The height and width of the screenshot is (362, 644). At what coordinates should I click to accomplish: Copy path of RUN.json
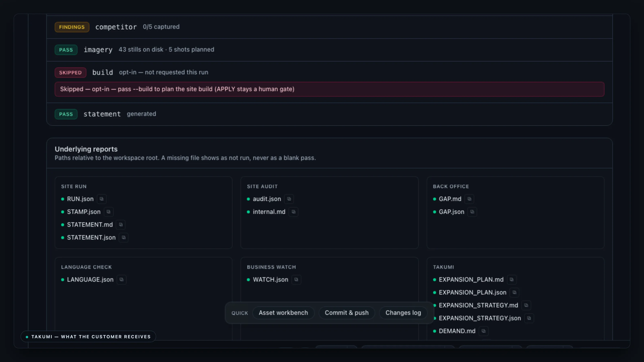click(x=101, y=199)
